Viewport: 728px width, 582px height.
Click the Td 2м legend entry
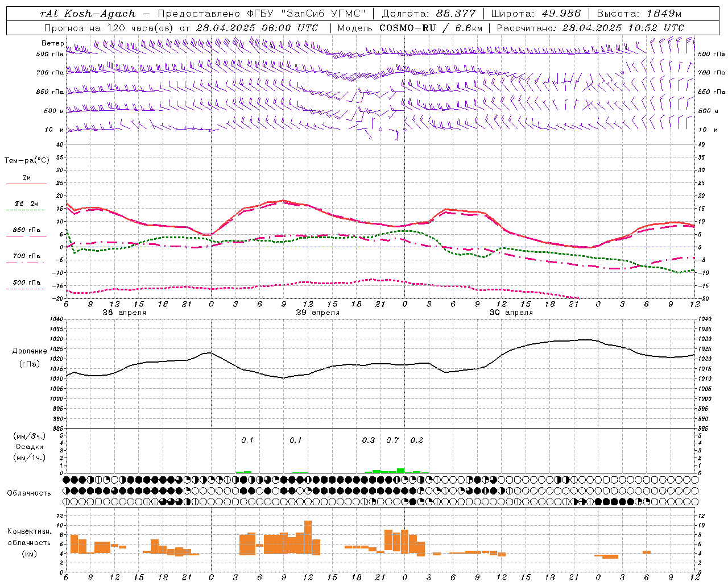pyautogui.click(x=27, y=203)
